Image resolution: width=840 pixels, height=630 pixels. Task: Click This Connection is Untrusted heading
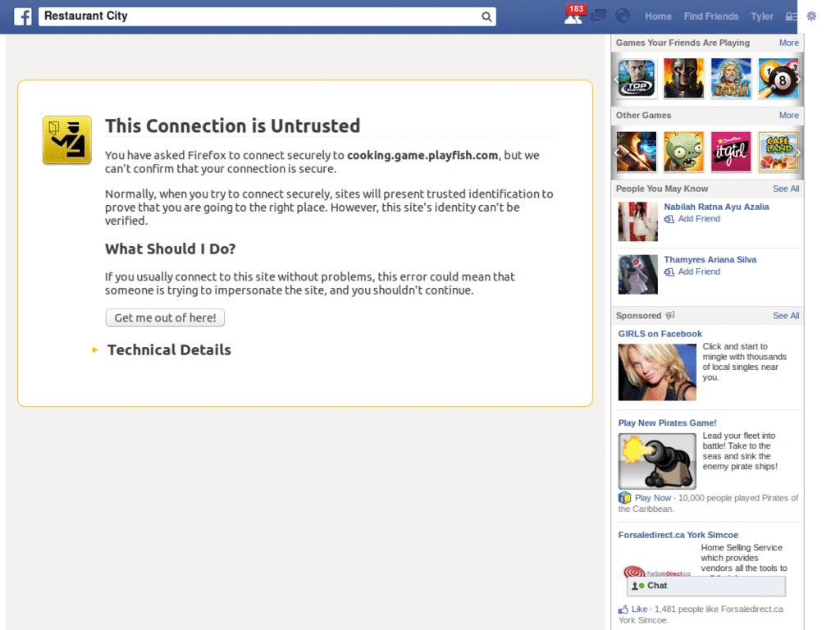pyautogui.click(x=232, y=126)
